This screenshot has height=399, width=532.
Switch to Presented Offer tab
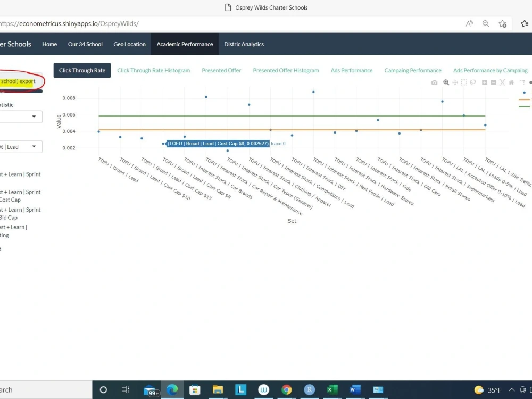coord(221,70)
